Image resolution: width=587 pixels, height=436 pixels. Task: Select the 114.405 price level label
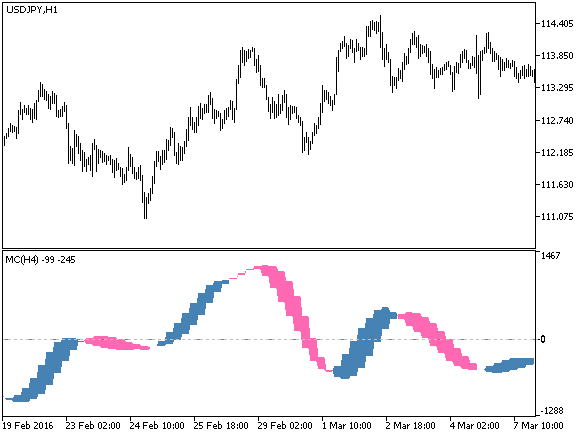(557, 24)
